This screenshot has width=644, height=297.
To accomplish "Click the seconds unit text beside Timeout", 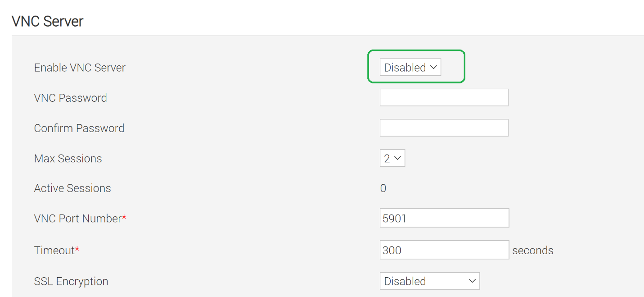I will (532, 250).
